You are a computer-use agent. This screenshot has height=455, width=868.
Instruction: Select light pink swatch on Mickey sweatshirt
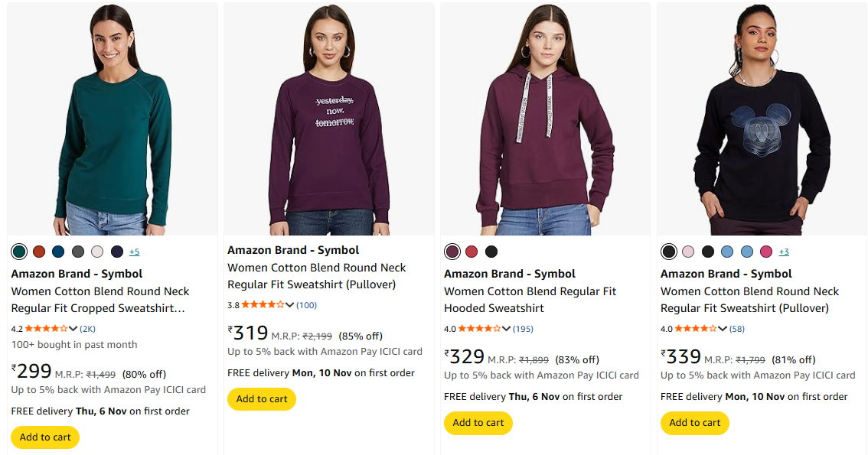tap(688, 252)
